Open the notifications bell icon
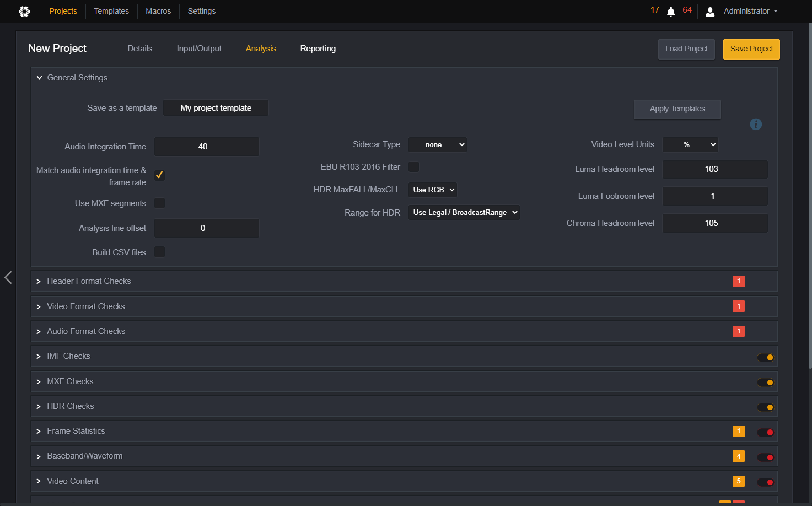 tap(671, 12)
